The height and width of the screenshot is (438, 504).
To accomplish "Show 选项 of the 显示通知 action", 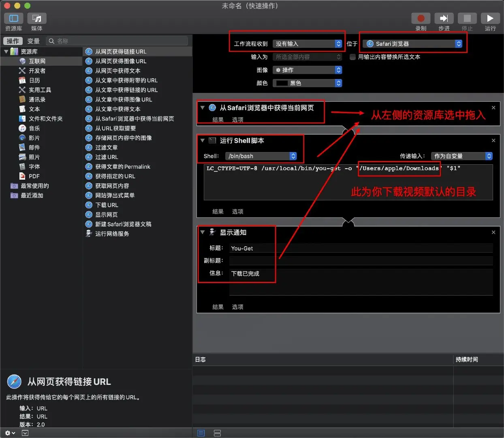I will pos(237,307).
